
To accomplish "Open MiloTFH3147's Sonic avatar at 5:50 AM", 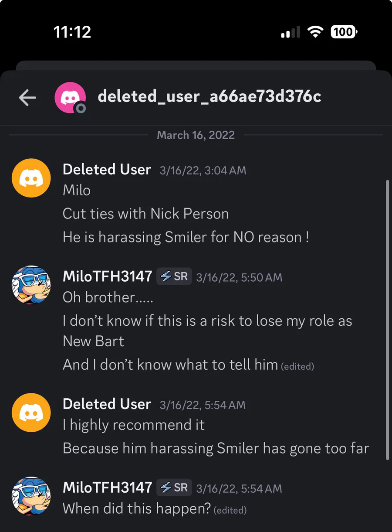I will tap(31, 284).
